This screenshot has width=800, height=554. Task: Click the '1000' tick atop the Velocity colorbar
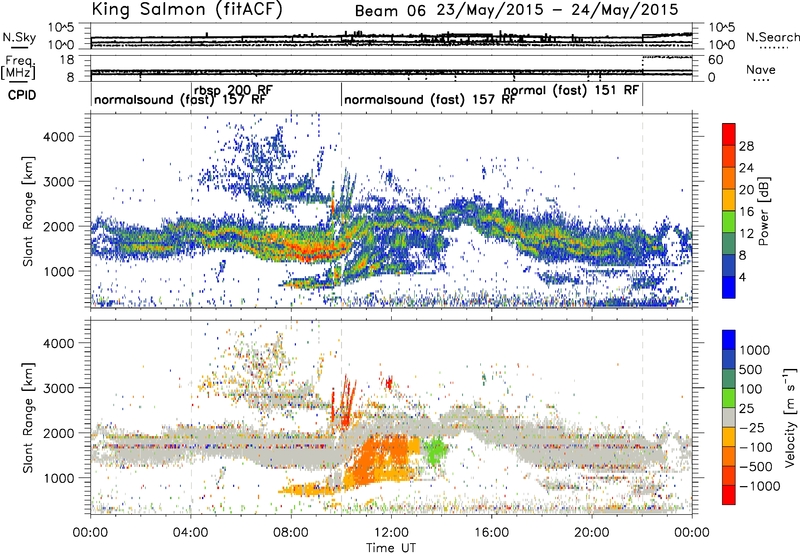click(x=754, y=350)
